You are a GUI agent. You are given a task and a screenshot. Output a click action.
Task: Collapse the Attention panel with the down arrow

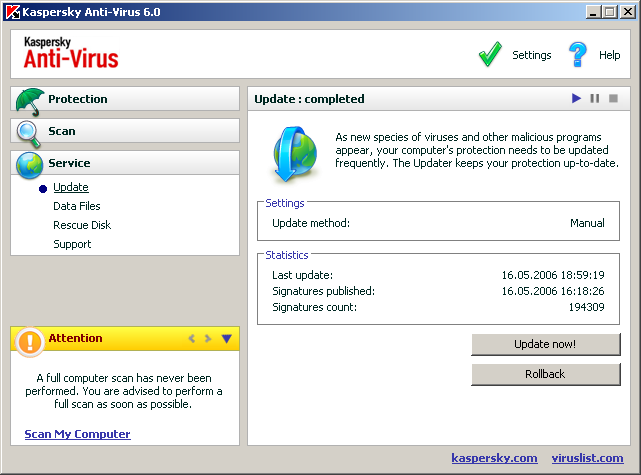point(226,338)
